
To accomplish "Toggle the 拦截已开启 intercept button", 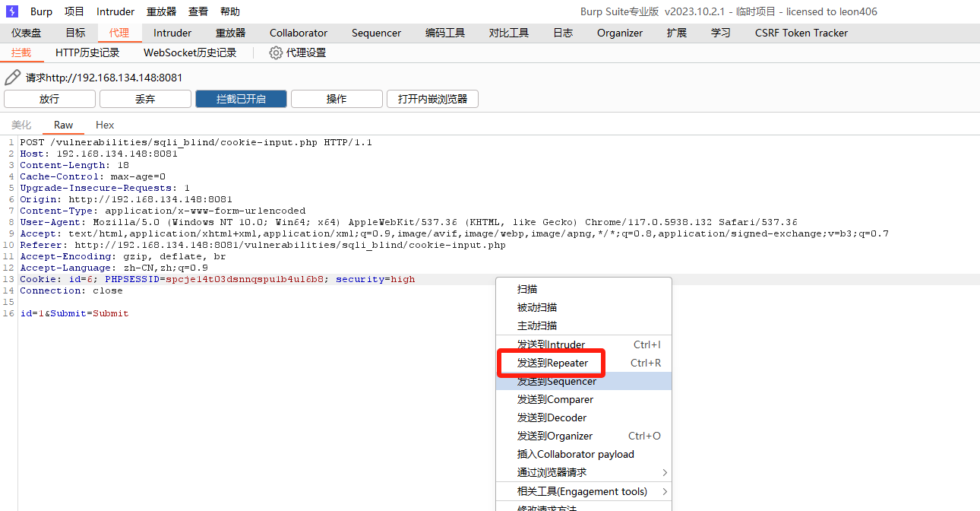I will click(x=241, y=99).
